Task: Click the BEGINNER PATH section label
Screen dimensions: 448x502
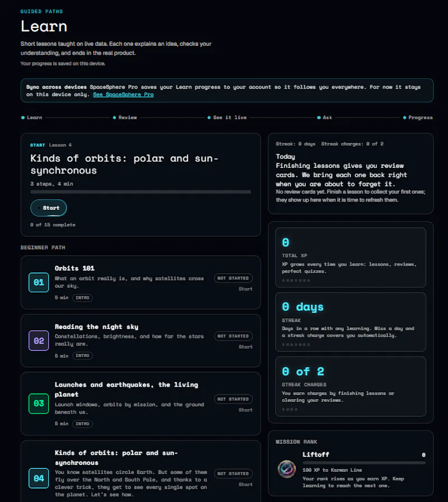Action: 43,247
